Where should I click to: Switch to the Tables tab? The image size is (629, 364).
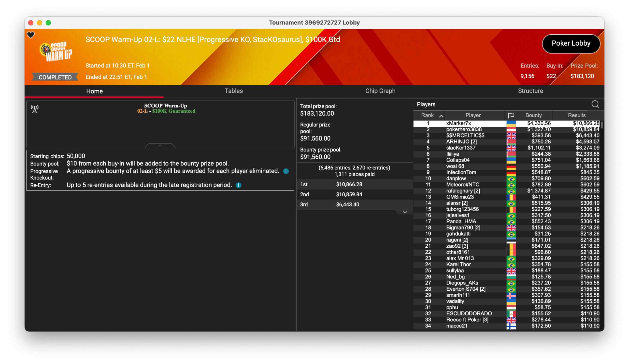coord(234,91)
